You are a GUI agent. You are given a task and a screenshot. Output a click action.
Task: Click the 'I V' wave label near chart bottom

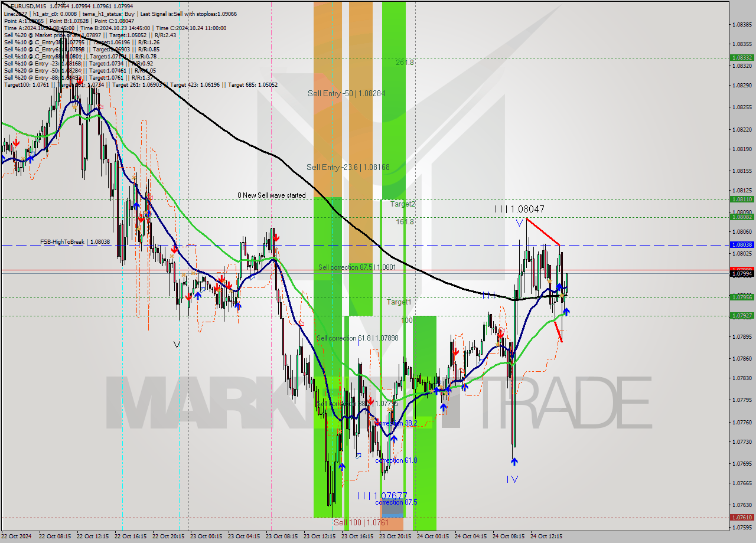(x=512, y=479)
